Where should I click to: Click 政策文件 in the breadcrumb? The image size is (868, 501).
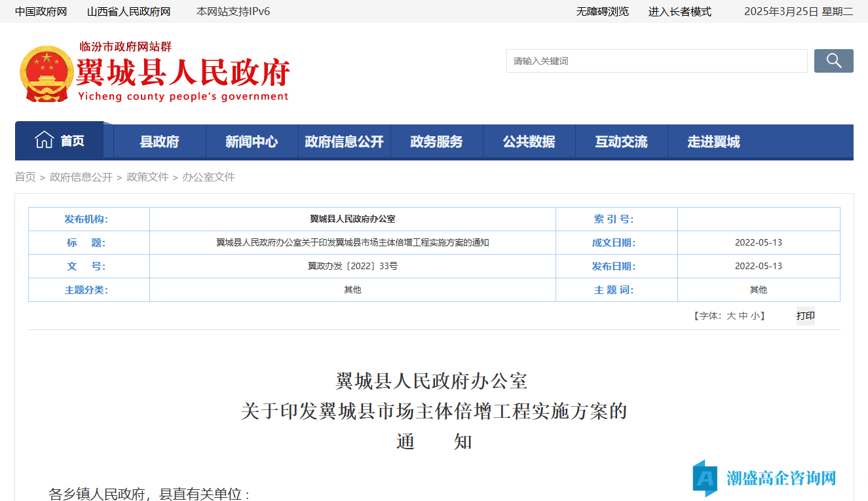tap(147, 177)
